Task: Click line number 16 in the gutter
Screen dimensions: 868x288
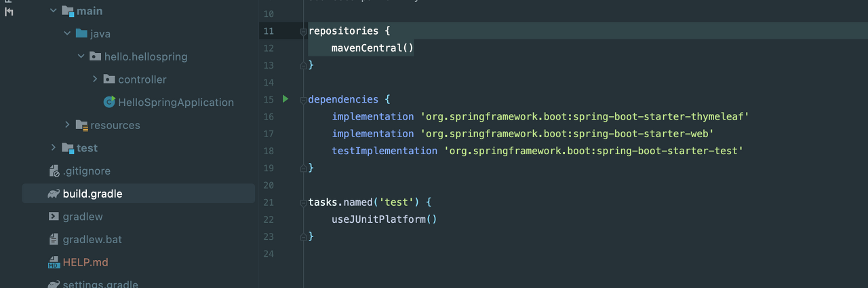Action: [x=268, y=117]
